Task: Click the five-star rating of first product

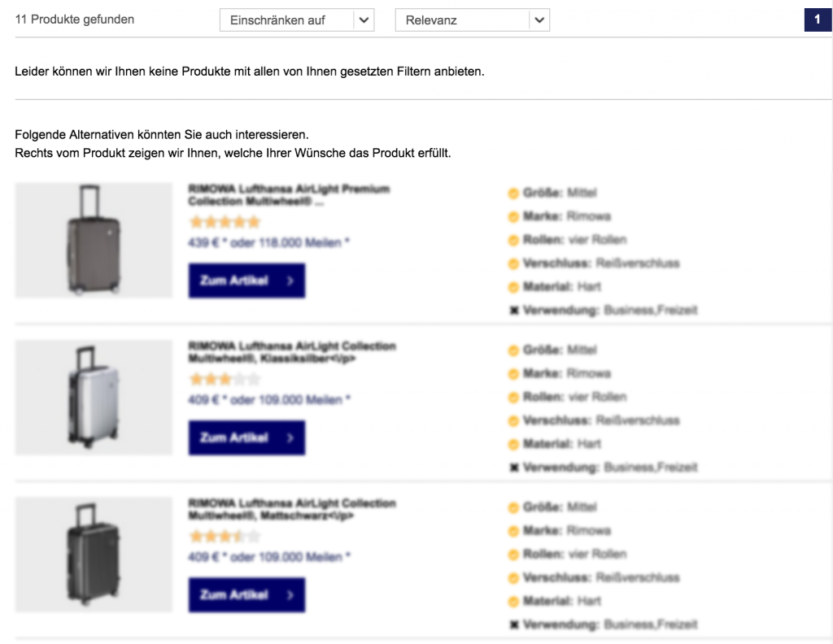Action: [225, 222]
